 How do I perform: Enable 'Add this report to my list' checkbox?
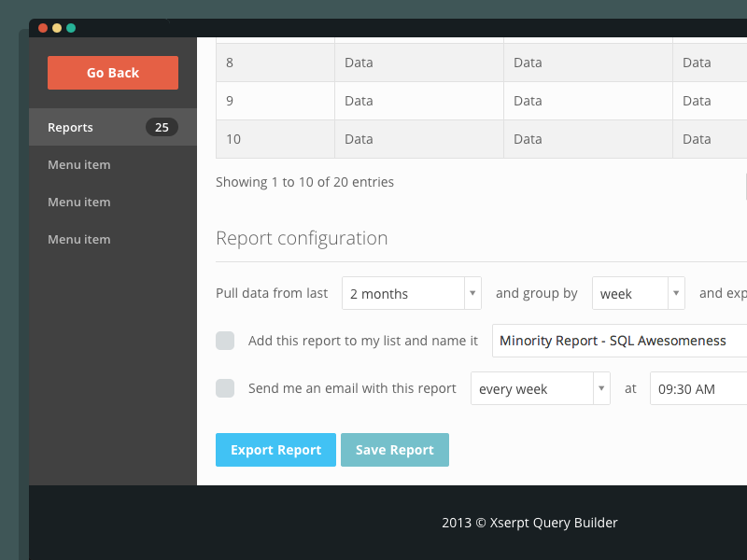[225, 341]
